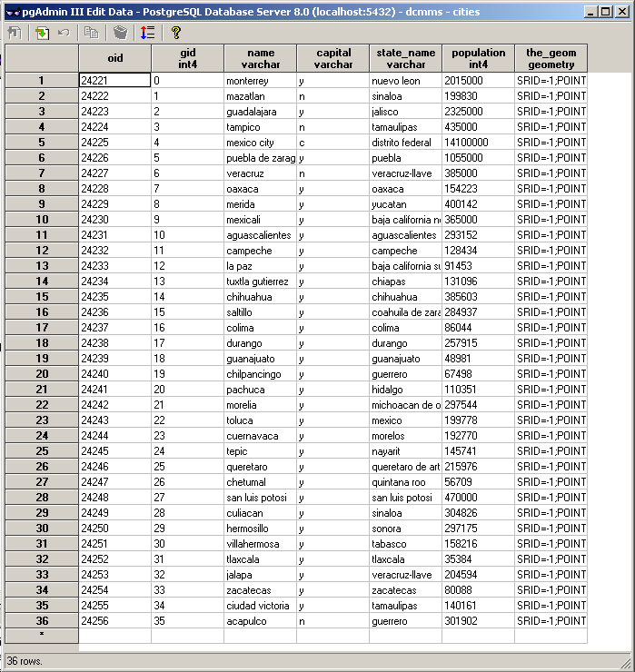The height and width of the screenshot is (672, 635).
Task: Click the oid cell 24221
Action: pyautogui.click(x=114, y=81)
